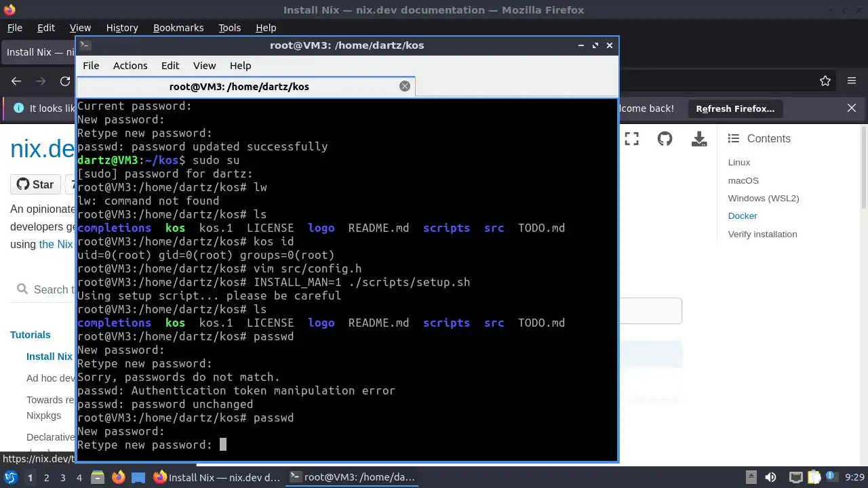Open Firefox Tools menu
The height and width of the screenshot is (488, 868).
(x=229, y=28)
